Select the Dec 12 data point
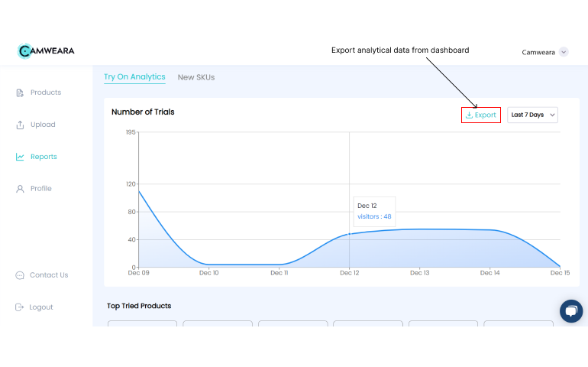588x367 pixels. [x=350, y=234]
